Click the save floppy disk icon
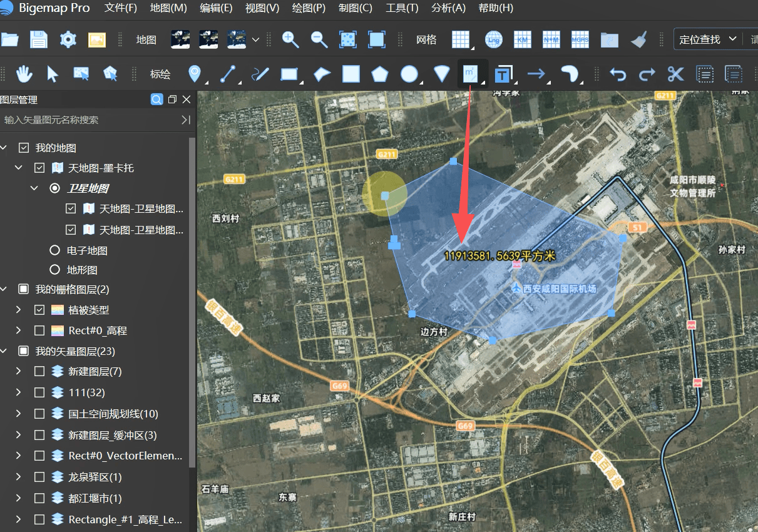The width and height of the screenshot is (758, 532). (x=39, y=39)
